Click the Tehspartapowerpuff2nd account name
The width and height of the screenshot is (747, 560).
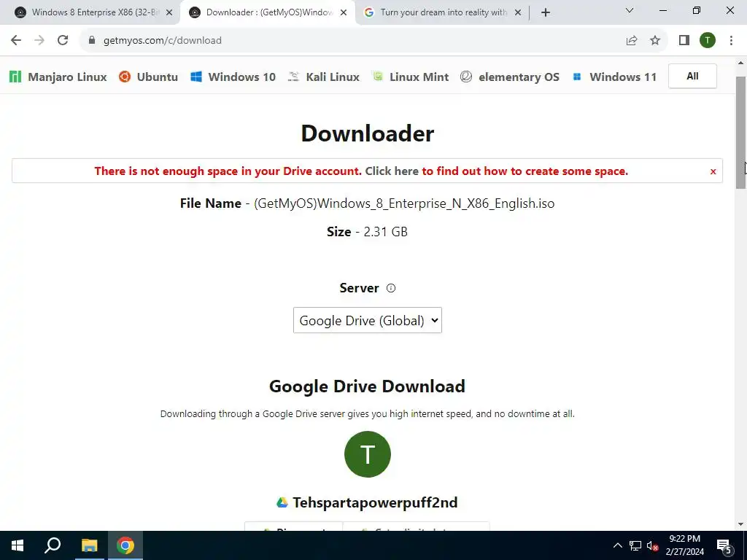375,502
